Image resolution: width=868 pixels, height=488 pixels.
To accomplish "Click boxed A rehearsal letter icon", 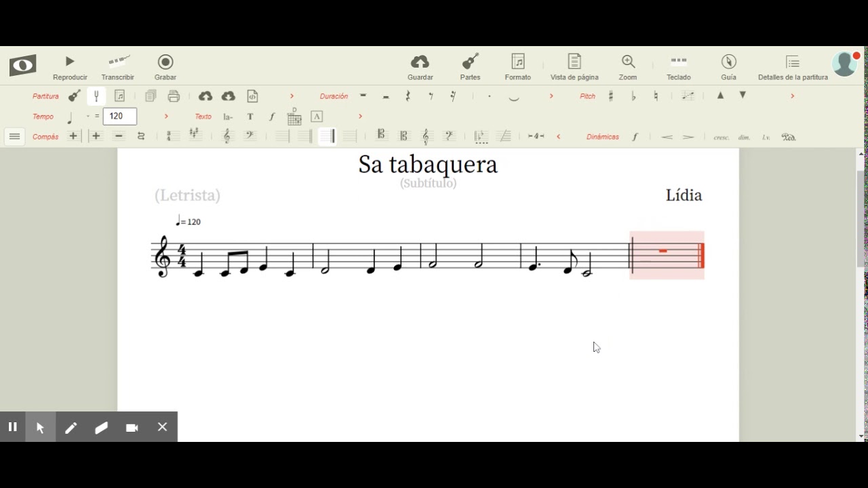I will [x=317, y=117].
